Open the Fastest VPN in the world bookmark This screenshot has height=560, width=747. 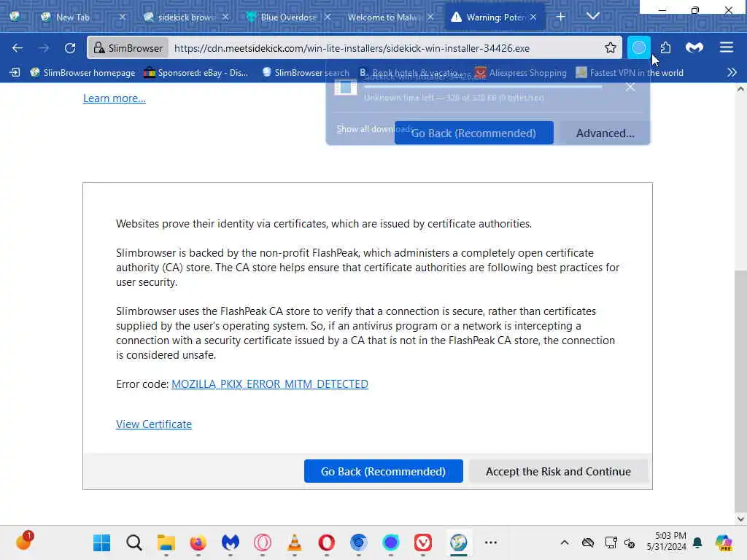[630, 72]
